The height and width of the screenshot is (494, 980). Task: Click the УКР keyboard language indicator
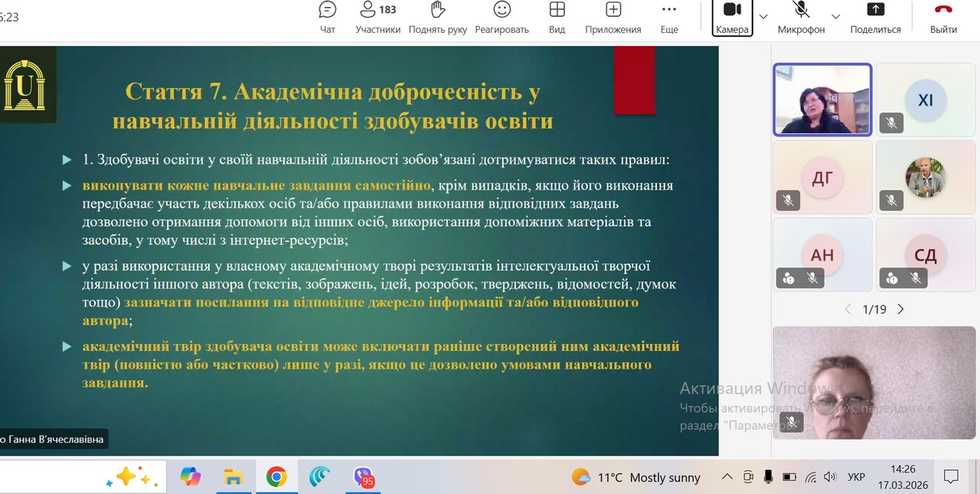click(x=856, y=477)
